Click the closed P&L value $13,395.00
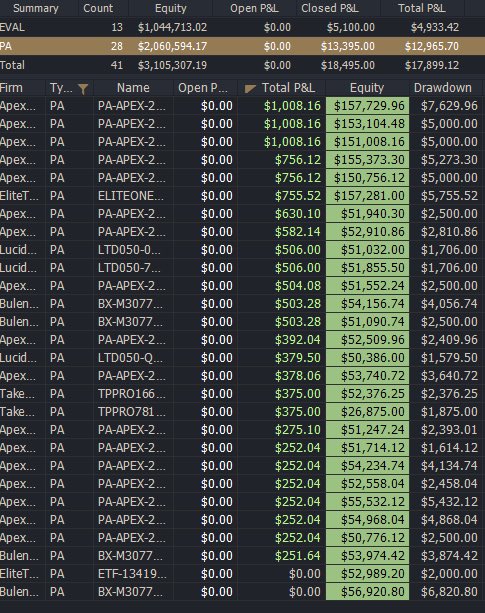Image resolution: width=485 pixels, height=613 pixels. [348, 46]
